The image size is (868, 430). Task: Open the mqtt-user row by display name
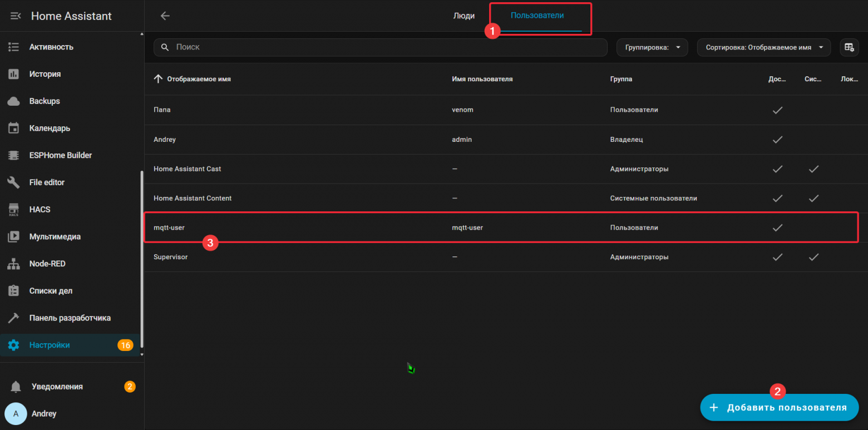(x=169, y=228)
